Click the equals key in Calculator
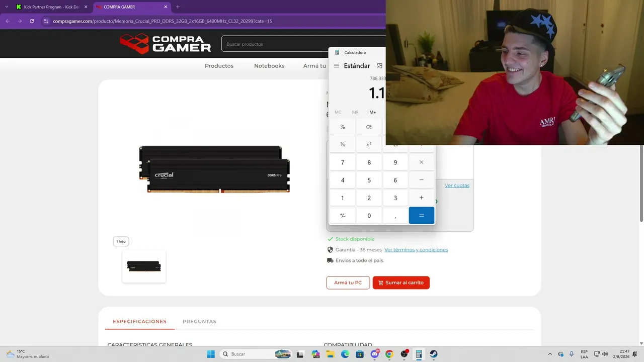The height and width of the screenshot is (362, 644). 421,216
